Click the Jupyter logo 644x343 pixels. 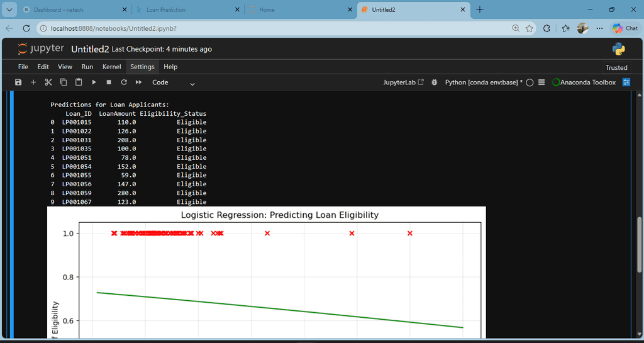(x=41, y=49)
